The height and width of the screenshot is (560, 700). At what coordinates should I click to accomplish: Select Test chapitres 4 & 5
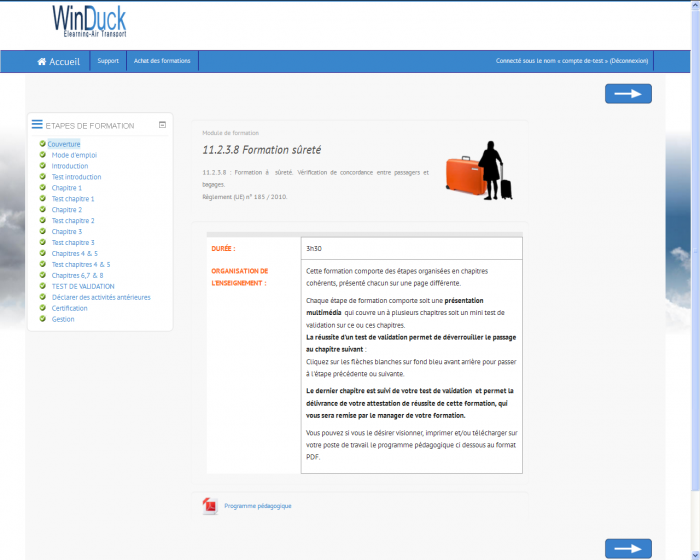pyautogui.click(x=81, y=264)
